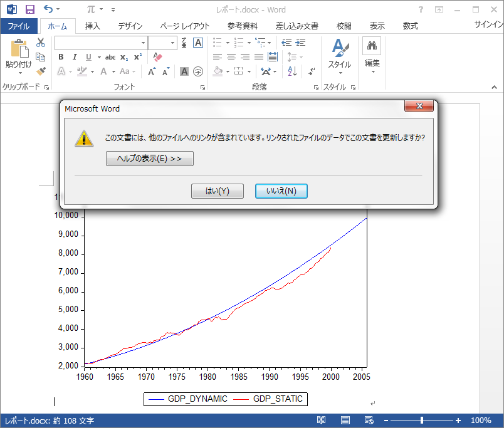This screenshot has height=428, width=504.
Task: Expand the Bullets list dropdown arrow
Action: click(x=228, y=43)
